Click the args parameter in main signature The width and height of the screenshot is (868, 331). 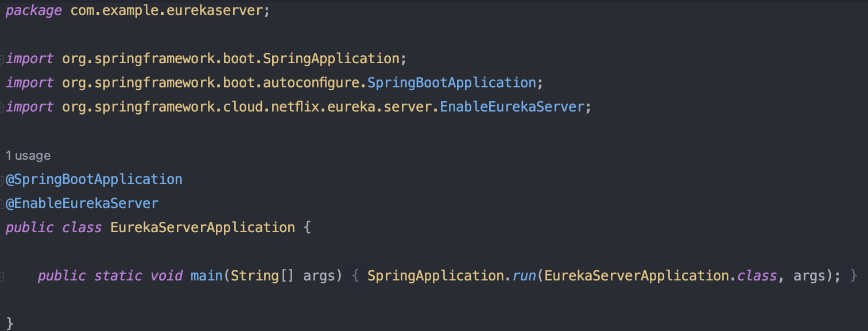pyautogui.click(x=319, y=276)
